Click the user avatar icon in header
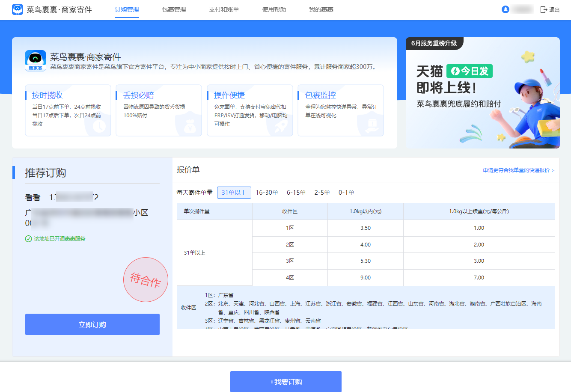This screenshot has height=392, width=571. pyautogui.click(x=506, y=9)
